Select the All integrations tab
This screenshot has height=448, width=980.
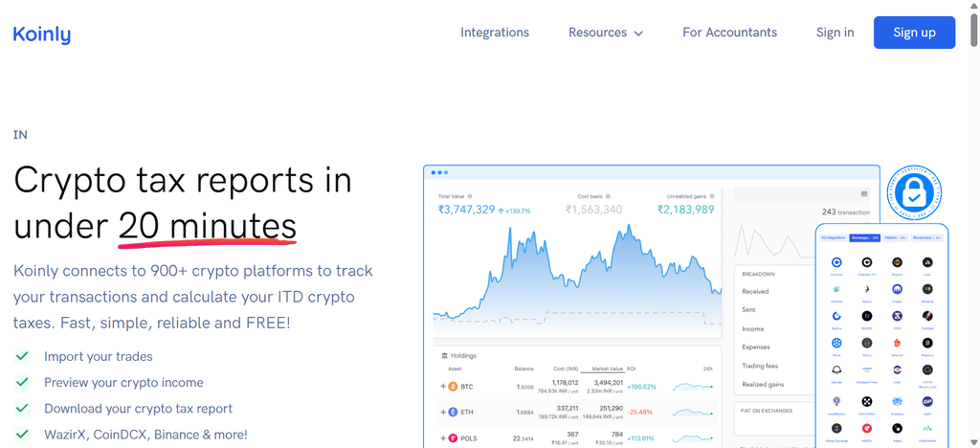tap(833, 238)
